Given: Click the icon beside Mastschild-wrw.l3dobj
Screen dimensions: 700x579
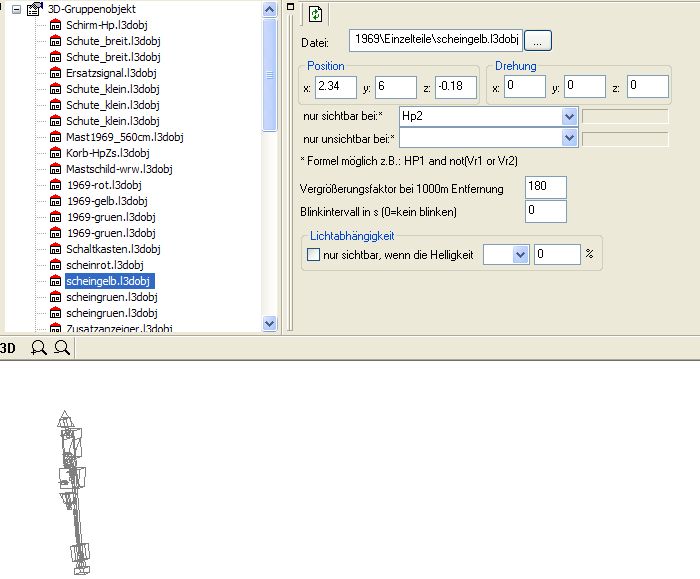Looking at the screenshot, I should pyautogui.click(x=55, y=169).
